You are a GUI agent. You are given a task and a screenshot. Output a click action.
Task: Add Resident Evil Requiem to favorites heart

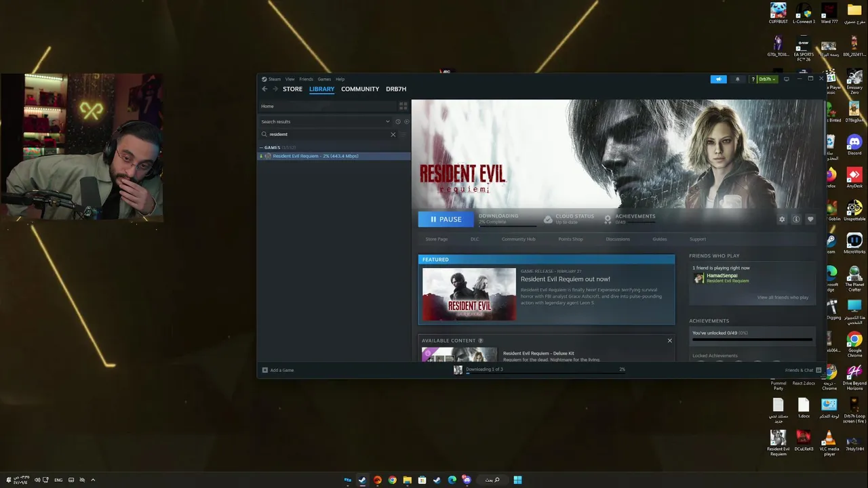(x=810, y=219)
